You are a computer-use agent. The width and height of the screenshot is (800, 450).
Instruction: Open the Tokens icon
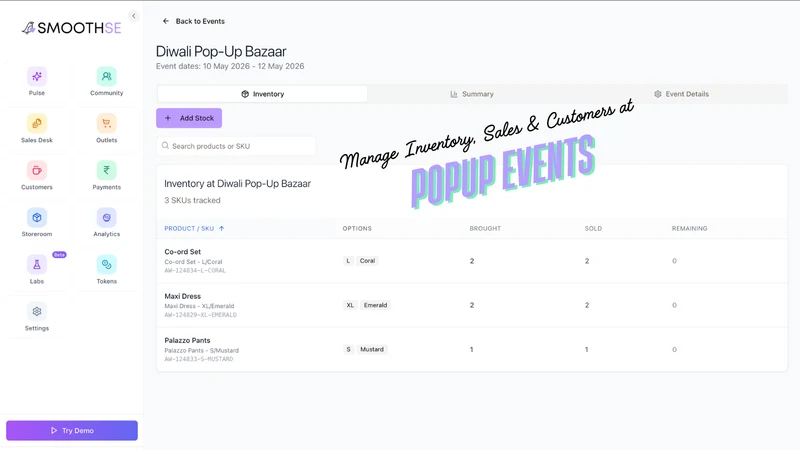pyautogui.click(x=107, y=265)
